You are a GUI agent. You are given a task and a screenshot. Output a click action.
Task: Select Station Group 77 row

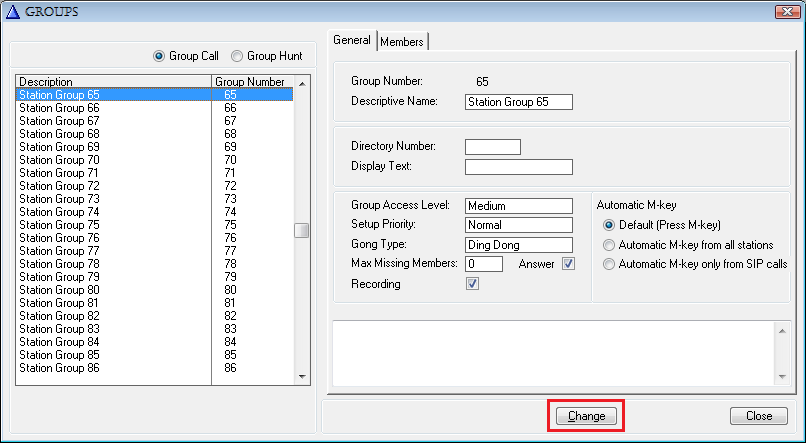pyautogui.click(x=155, y=251)
